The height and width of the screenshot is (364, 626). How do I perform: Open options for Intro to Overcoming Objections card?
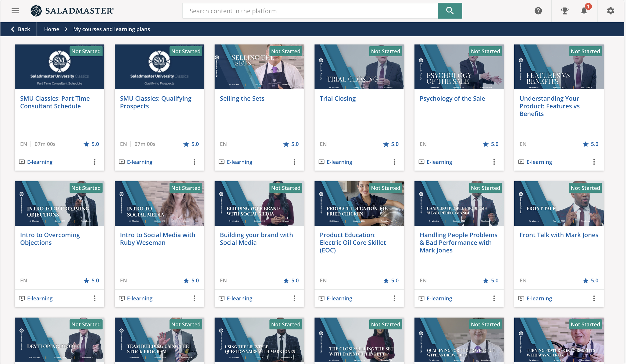(x=95, y=298)
